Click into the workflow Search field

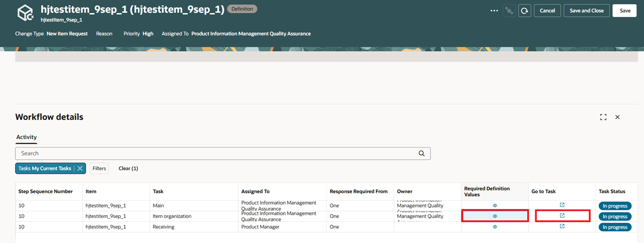[x=222, y=153]
